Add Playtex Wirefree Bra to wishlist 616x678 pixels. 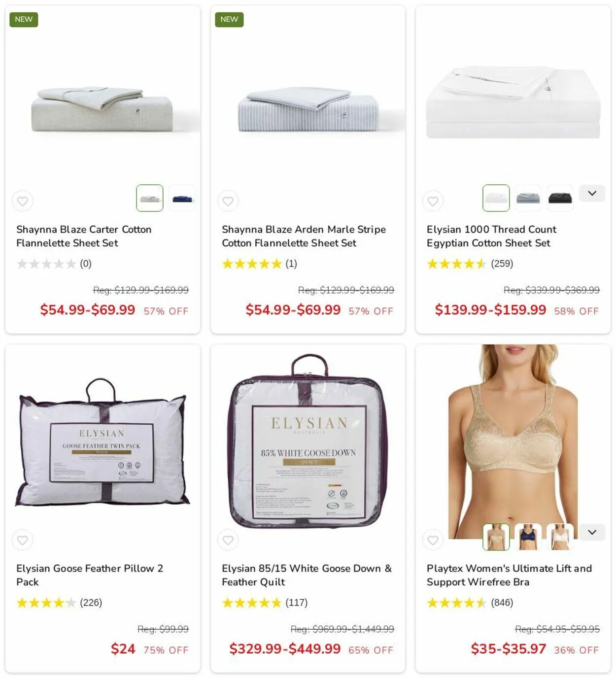pos(433,540)
